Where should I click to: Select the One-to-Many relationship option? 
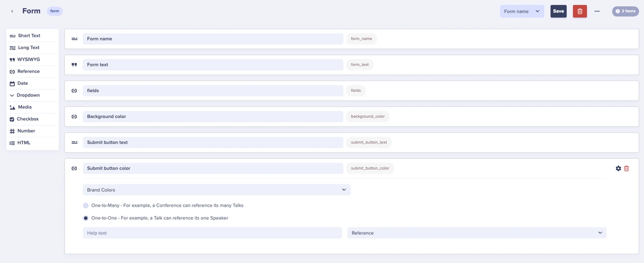click(x=86, y=206)
